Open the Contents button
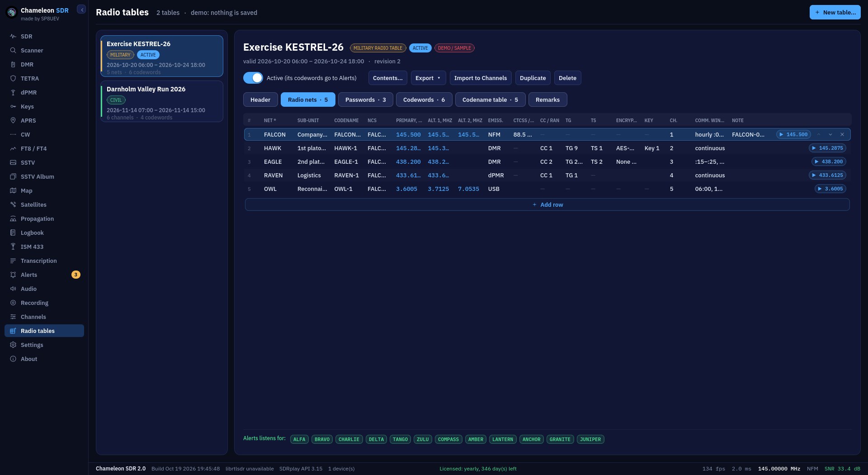Image resolution: width=868 pixels, height=475 pixels. pos(387,78)
